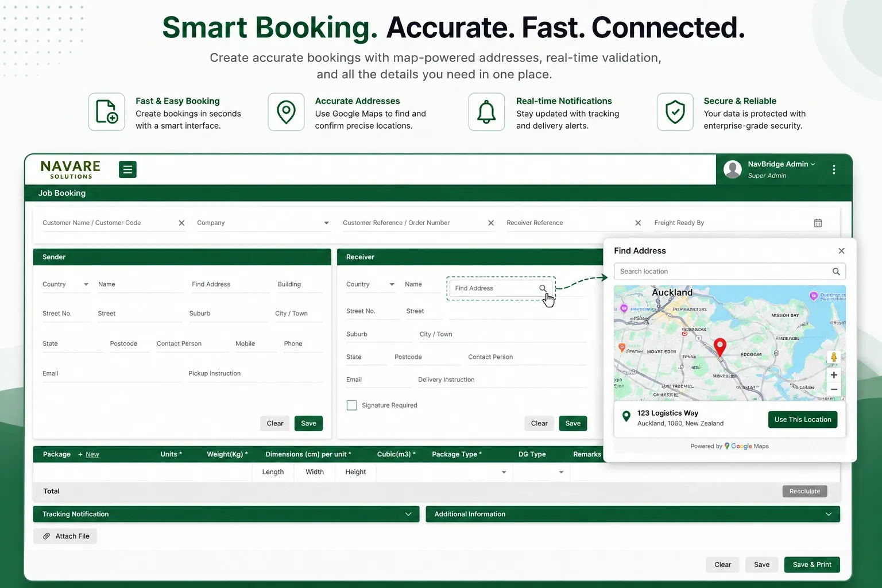Viewport: 882px width, 588px height.
Task: Open the Company dropdown
Action: pyautogui.click(x=263, y=223)
